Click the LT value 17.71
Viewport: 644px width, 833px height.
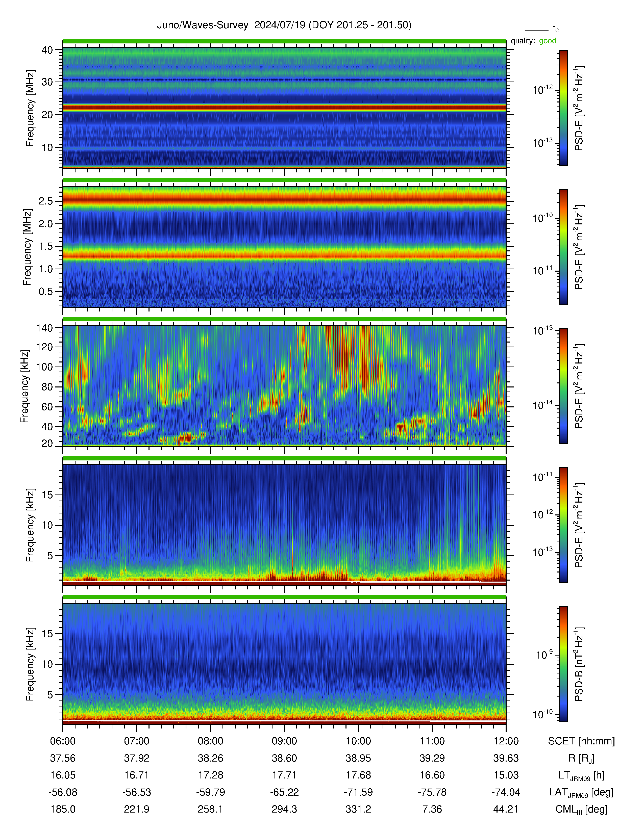click(284, 775)
